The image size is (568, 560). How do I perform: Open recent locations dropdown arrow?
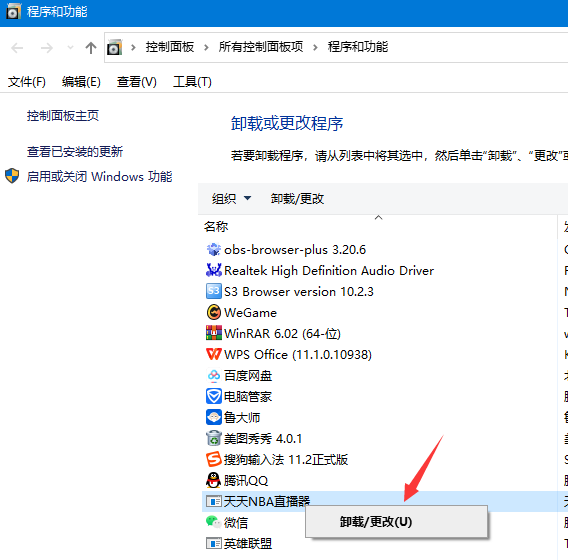[71, 47]
